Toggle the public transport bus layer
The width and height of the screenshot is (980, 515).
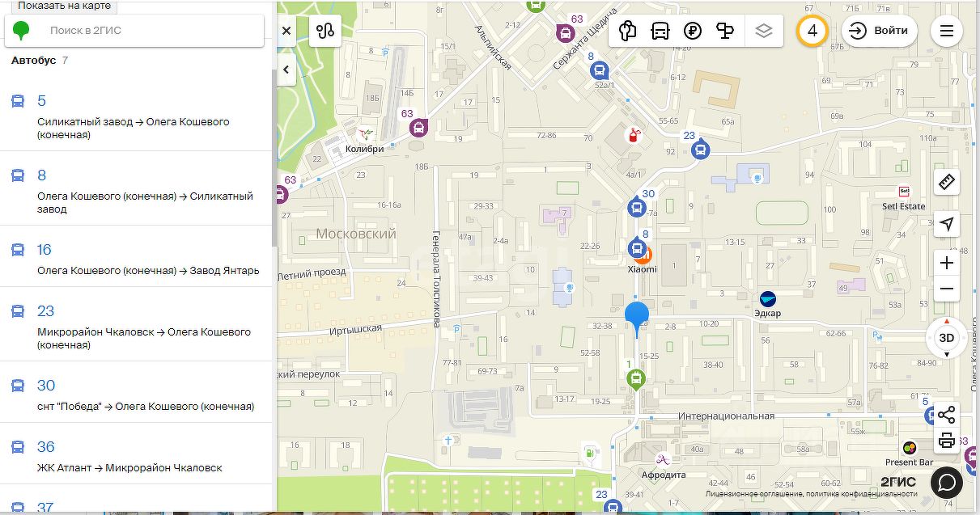[660, 31]
